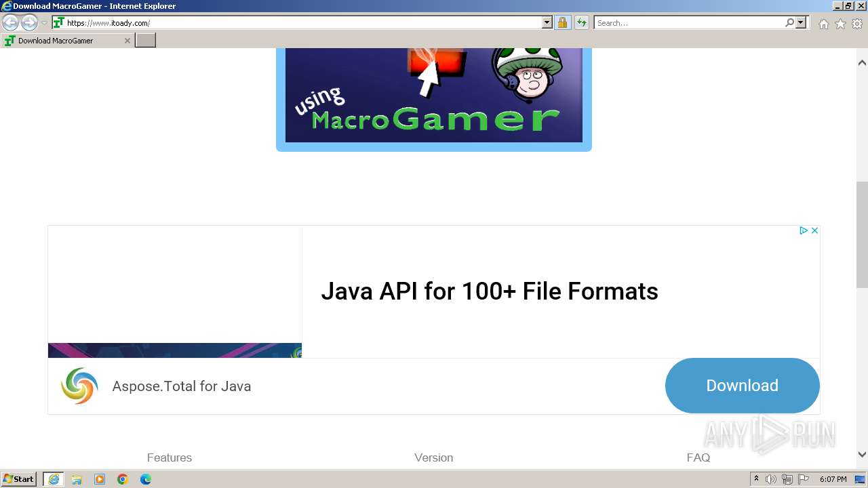Click the blue Download ad button
868x488 pixels.
(x=743, y=386)
